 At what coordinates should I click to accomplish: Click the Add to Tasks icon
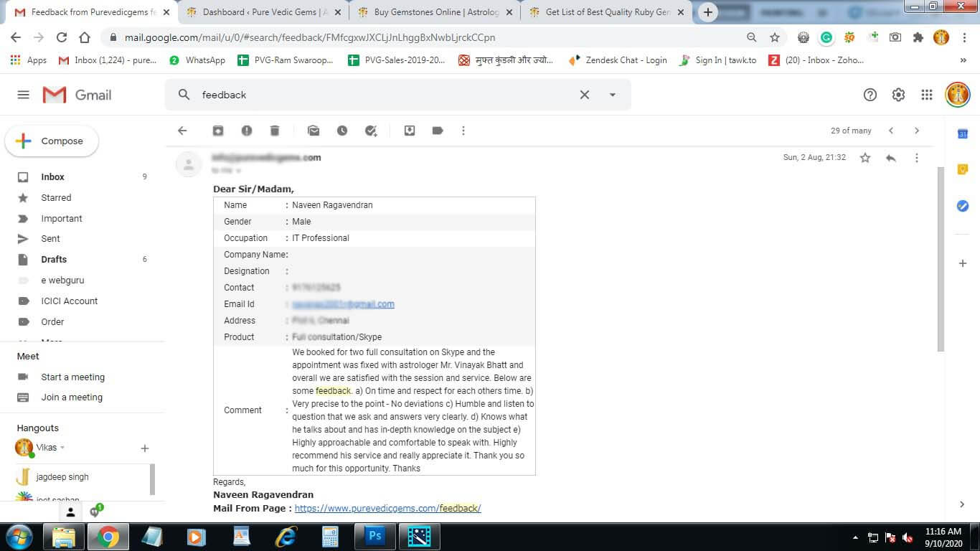pos(371,131)
